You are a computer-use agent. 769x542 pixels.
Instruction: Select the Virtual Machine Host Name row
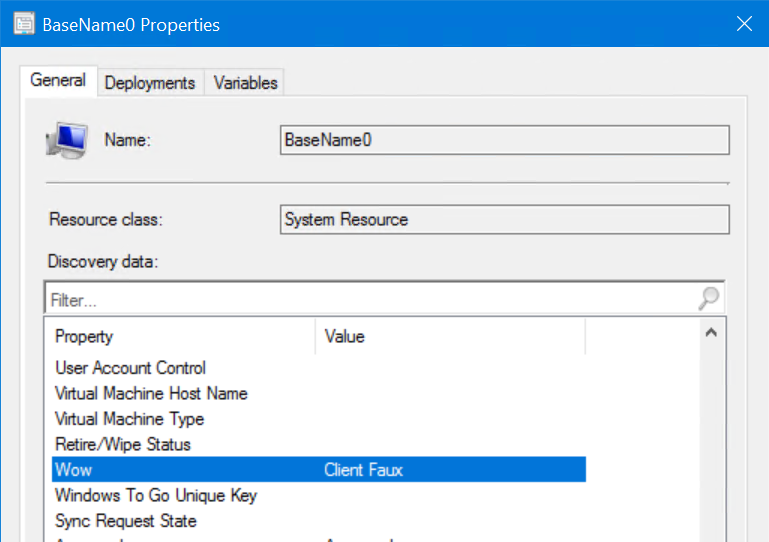tap(151, 394)
